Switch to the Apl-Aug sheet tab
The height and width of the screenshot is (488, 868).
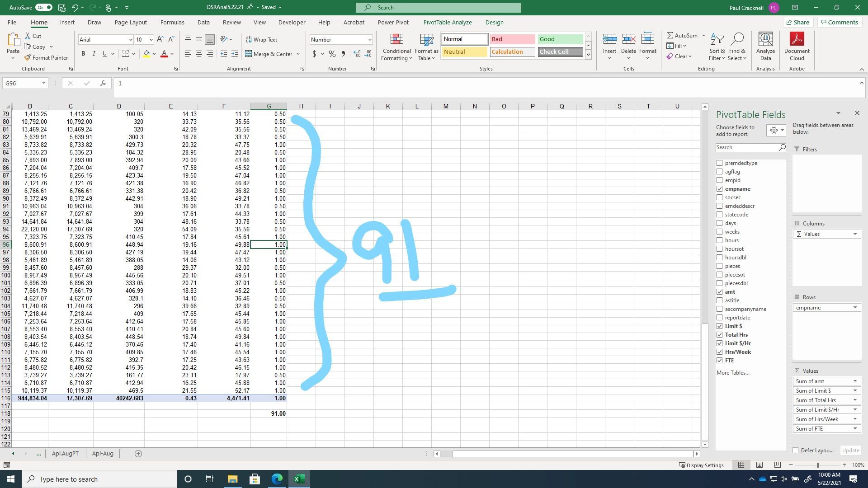click(x=103, y=454)
